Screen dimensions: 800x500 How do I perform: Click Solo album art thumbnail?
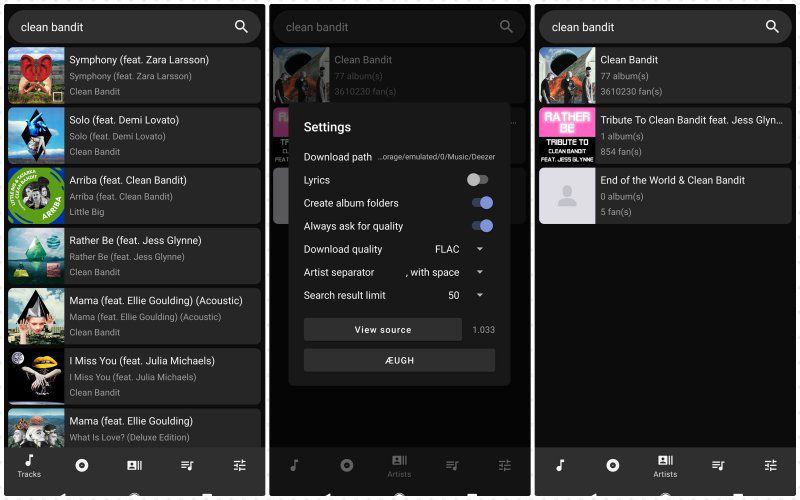(x=36, y=136)
